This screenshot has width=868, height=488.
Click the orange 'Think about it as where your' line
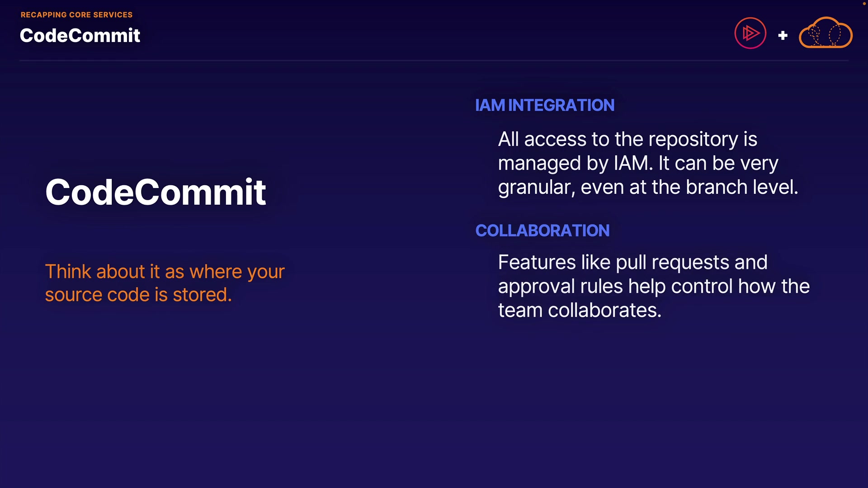(x=165, y=272)
